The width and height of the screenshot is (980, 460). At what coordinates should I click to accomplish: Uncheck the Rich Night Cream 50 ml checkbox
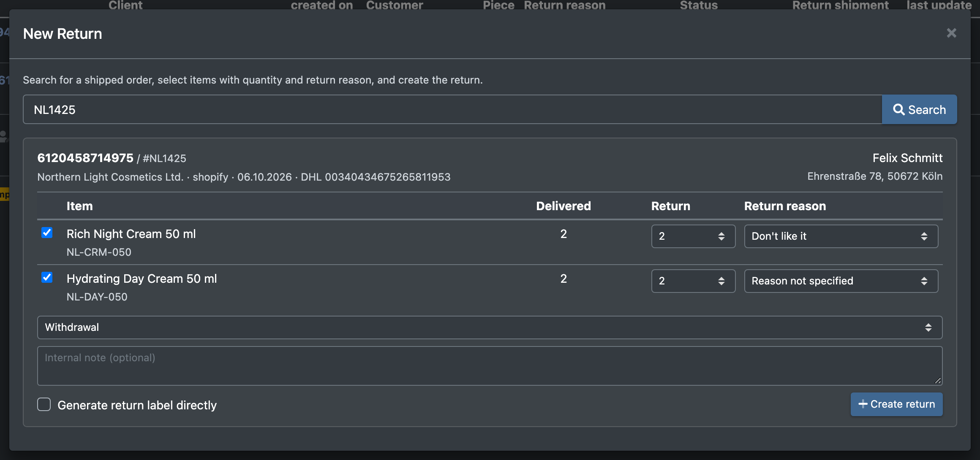[x=47, y=233]
